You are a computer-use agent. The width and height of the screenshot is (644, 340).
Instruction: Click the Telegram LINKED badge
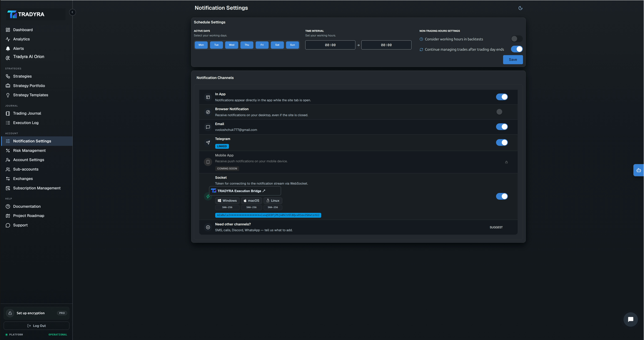tap(222, 146)
